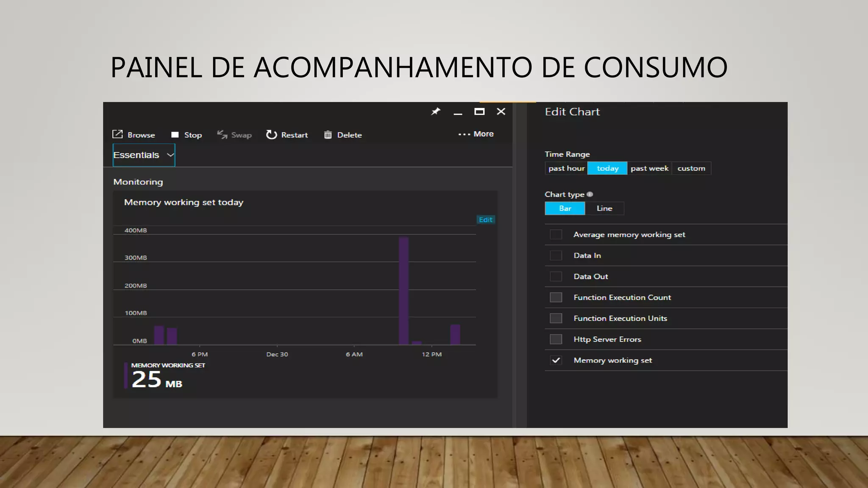
Task: Click Edit on the memory chart
Action: pyautogui.click(x=486, y=219)
